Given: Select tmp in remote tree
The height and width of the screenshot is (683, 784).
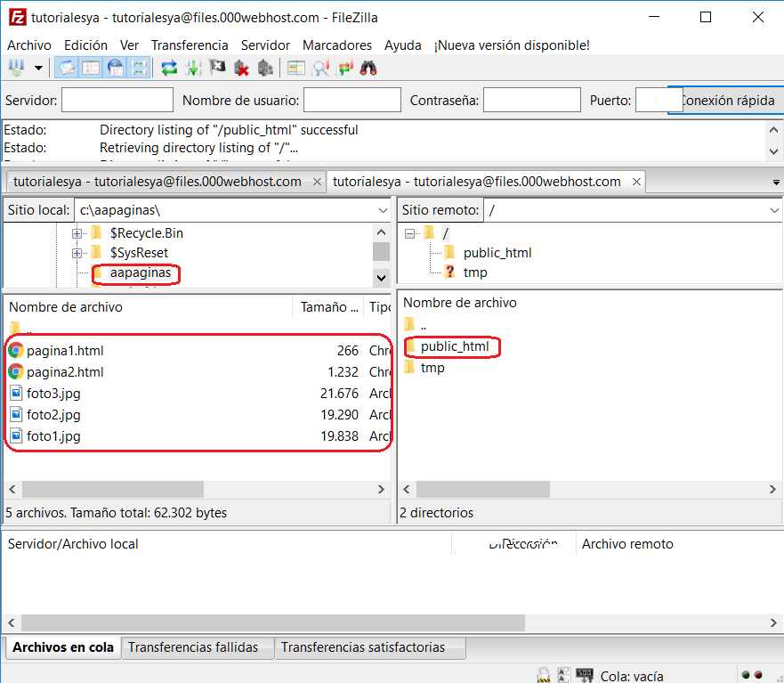Looking at the screenshot, I should (475, 272).
